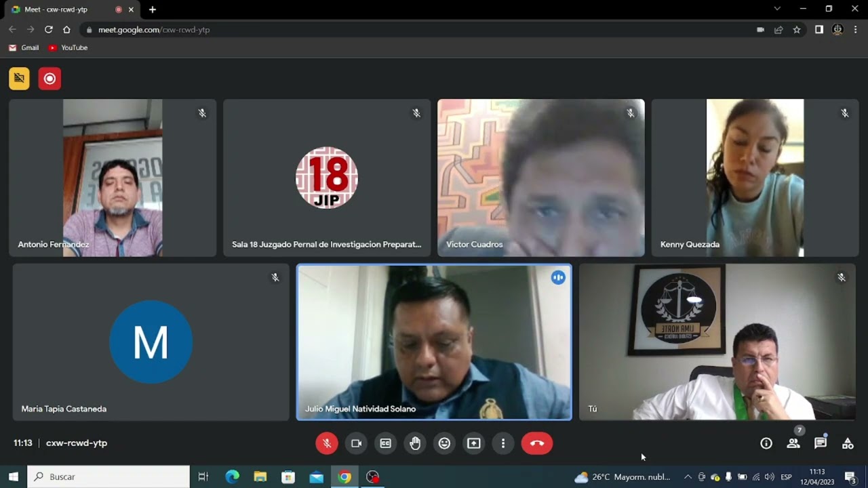Viewport: 868px width, 488px height.
Task: Open the activities panel
Action: tap(848, 443)
